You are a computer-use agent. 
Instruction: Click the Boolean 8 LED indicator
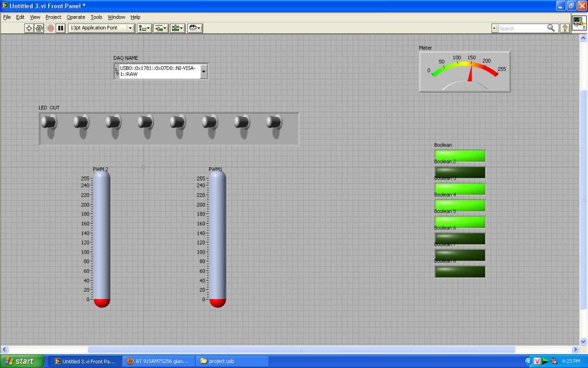click(x=460, y=271)
